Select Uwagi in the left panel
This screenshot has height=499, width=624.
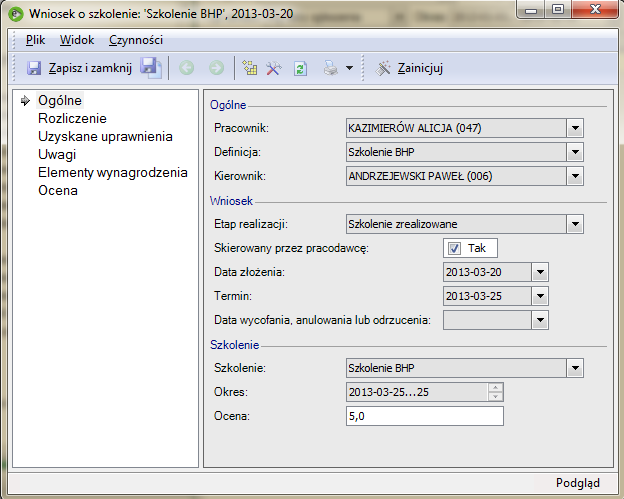[x=57, y=154]
